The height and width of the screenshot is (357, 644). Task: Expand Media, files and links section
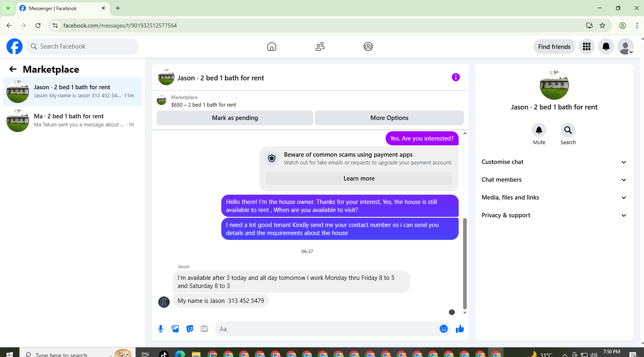(x=554, y=197)
